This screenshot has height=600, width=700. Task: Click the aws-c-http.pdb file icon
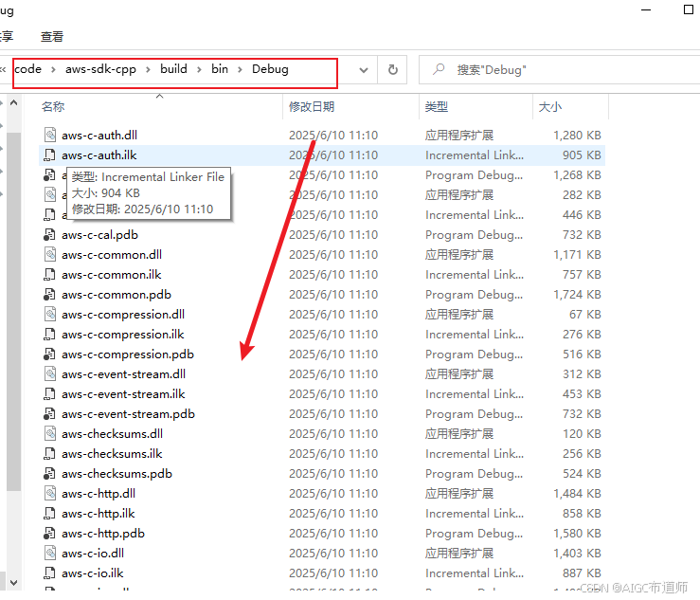(x=50, y=534)
